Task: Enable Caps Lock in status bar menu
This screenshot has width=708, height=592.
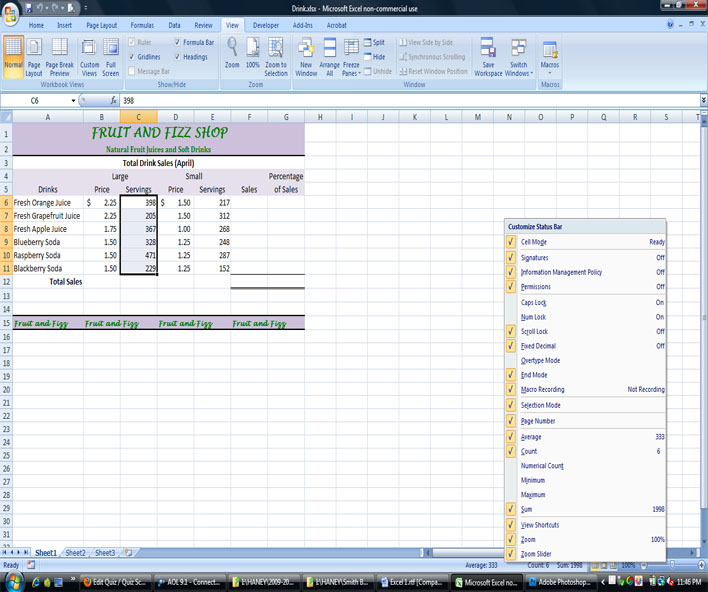Action: (x=534, y=302)
